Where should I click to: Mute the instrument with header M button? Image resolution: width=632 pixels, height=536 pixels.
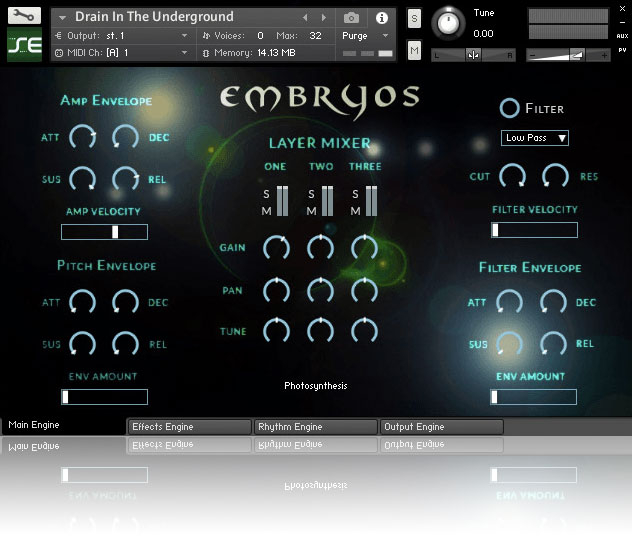(414, 51)
